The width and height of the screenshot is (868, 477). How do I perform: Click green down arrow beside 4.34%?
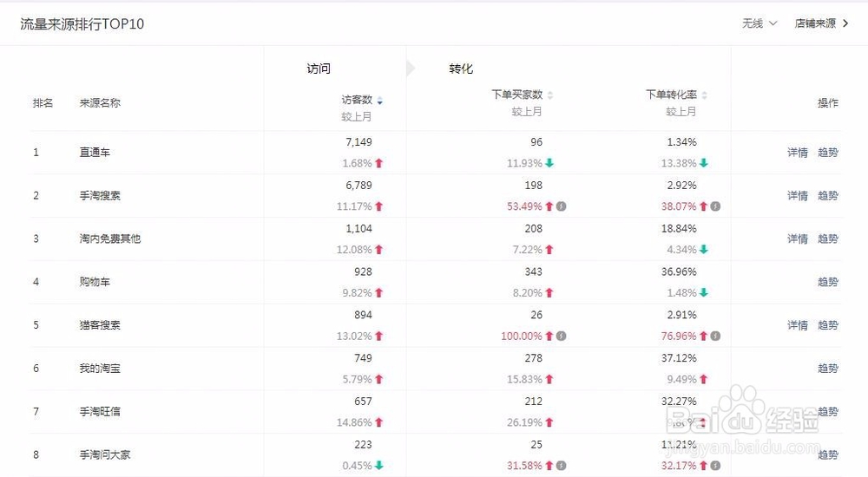point(704,250)
